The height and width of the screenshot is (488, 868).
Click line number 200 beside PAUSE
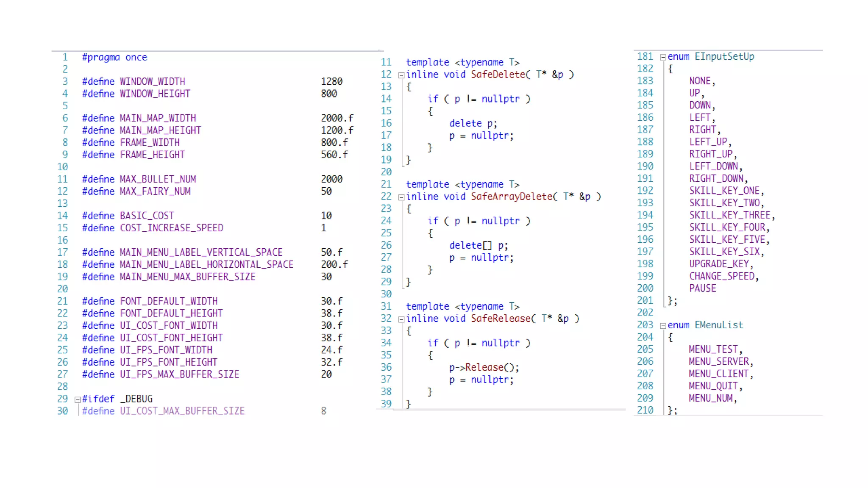point(645,288)
